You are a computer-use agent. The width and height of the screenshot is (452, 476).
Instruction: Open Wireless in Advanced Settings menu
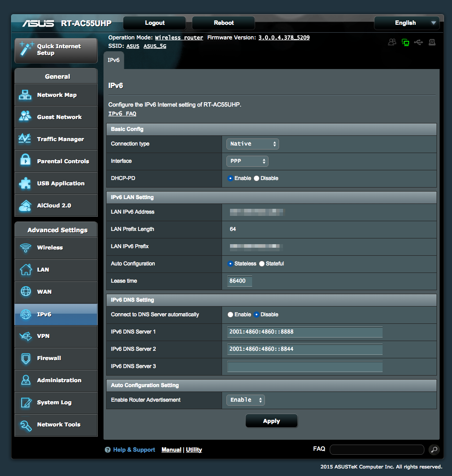(50, 248)
